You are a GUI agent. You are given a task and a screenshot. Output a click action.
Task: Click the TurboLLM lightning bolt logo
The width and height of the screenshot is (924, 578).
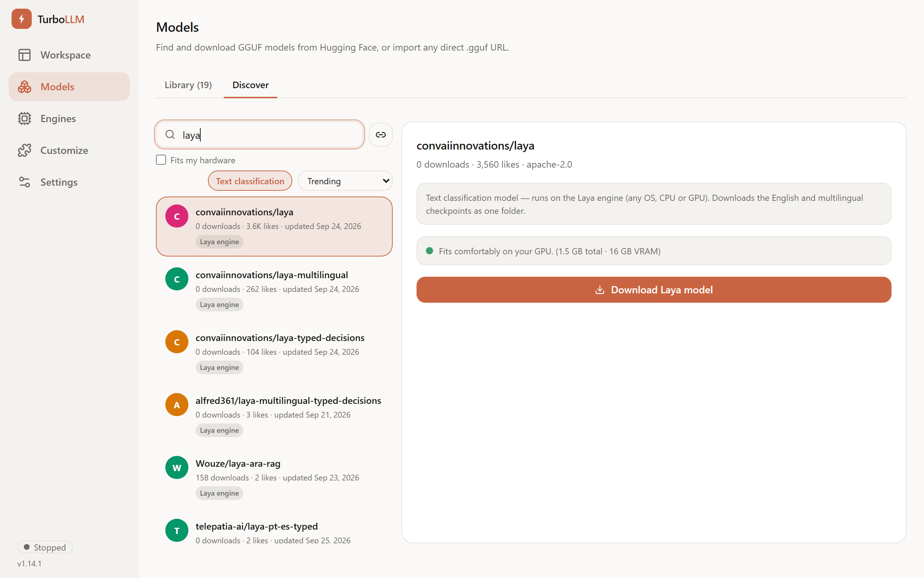pos(21,19)
